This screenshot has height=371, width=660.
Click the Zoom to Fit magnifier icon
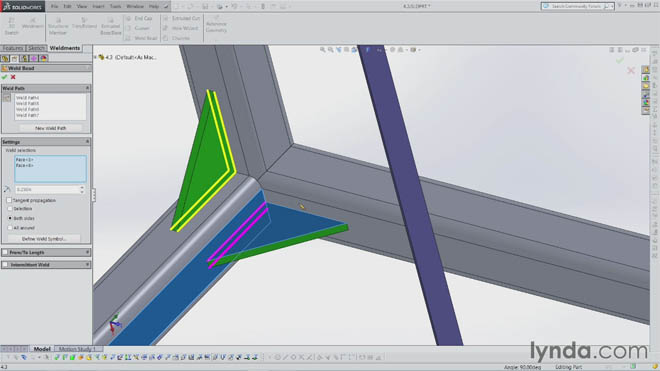[322, 50]
